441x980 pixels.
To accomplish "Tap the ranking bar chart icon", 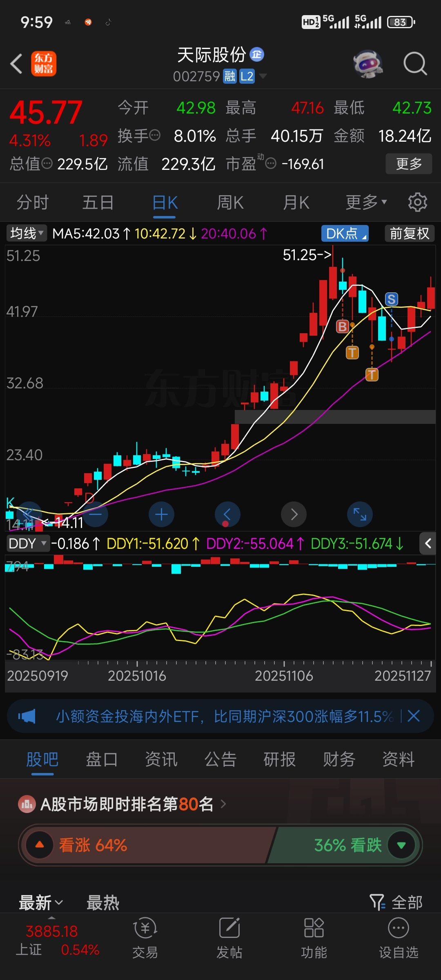I will tap(27, 804).
